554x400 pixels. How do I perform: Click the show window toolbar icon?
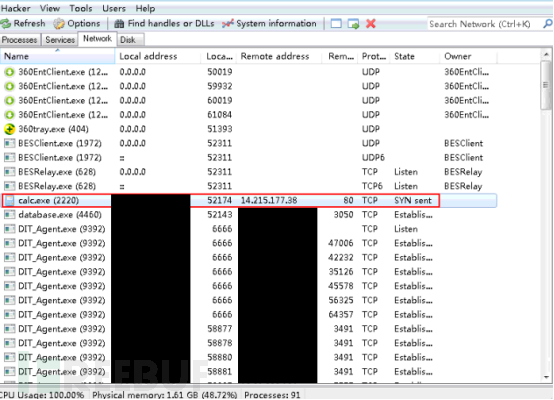(x=336, y=24)
